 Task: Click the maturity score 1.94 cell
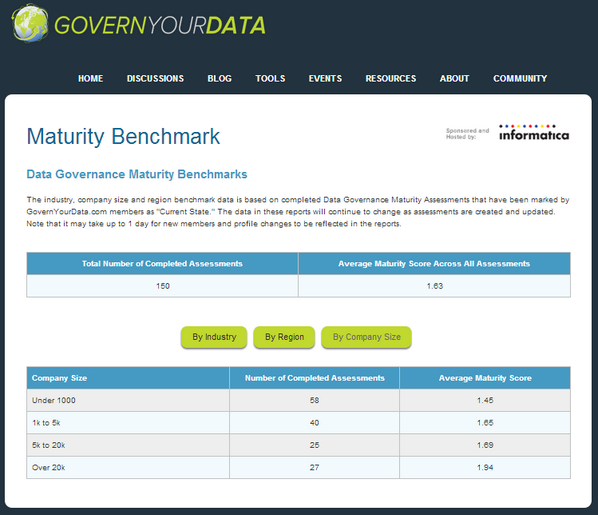[x=485, y=468]
